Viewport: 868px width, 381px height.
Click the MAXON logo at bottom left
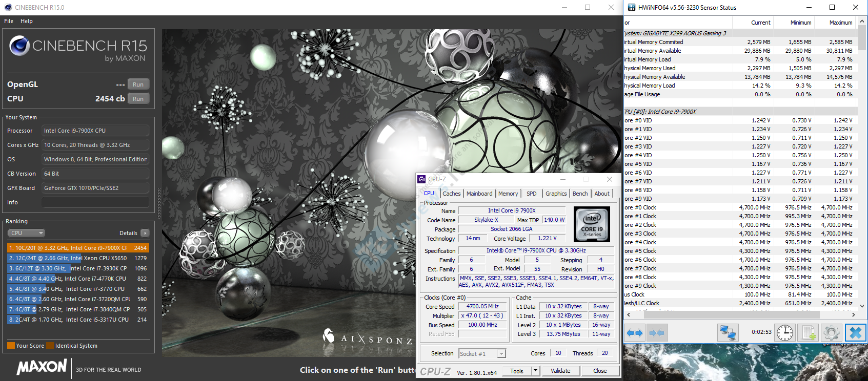click(42, 367)
